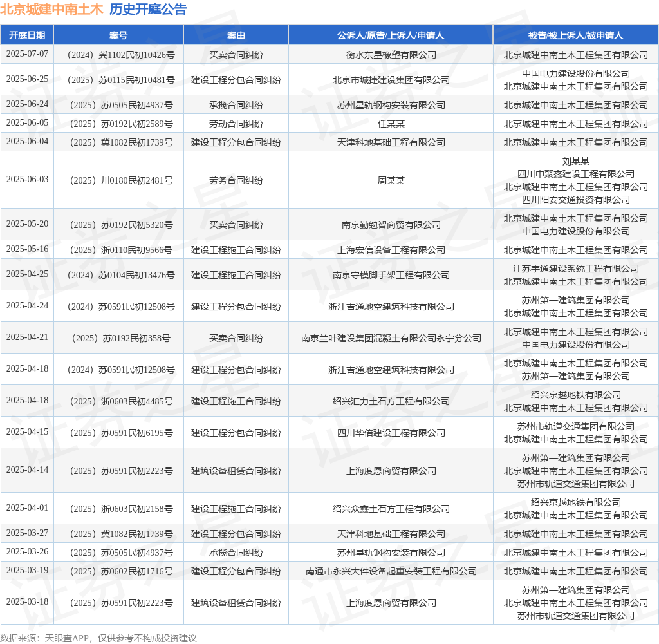Select date cell 2025-03-19
The image size is (659, 644).
(x=27, y=571)
